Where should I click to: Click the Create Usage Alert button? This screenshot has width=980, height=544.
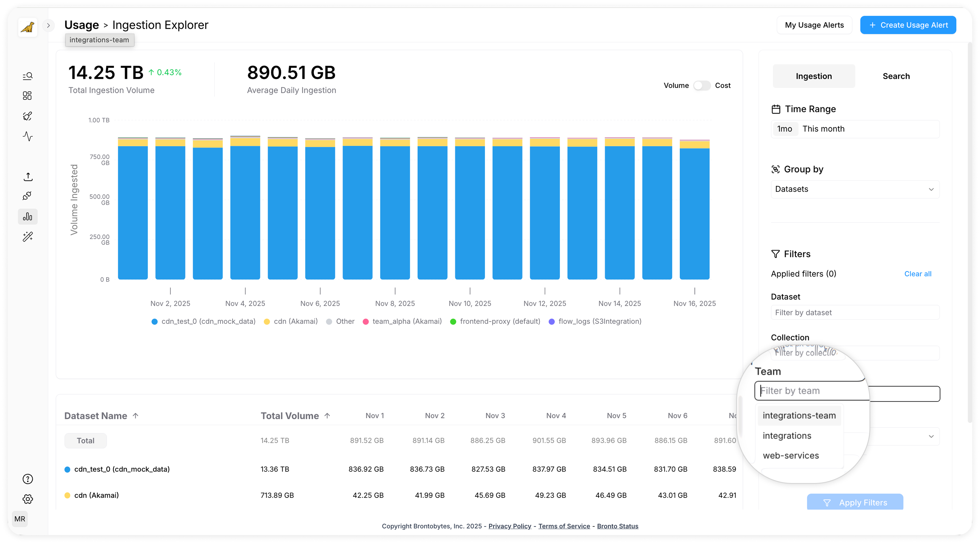coord(908,25)
